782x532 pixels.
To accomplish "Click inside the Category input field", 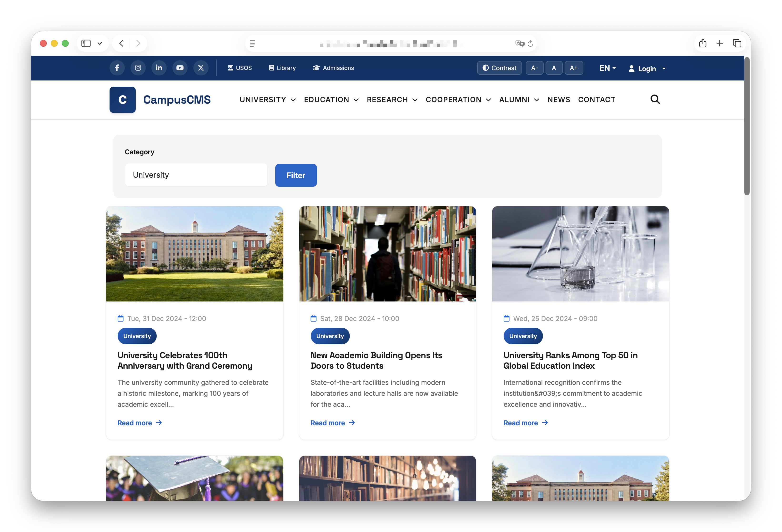I will (x=196, y=175).
